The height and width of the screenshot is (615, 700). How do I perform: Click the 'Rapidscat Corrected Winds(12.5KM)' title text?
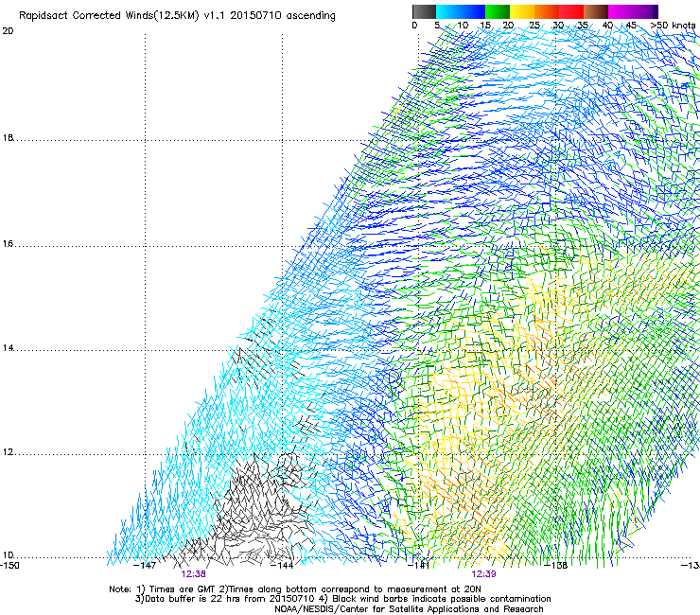point(109,16)
